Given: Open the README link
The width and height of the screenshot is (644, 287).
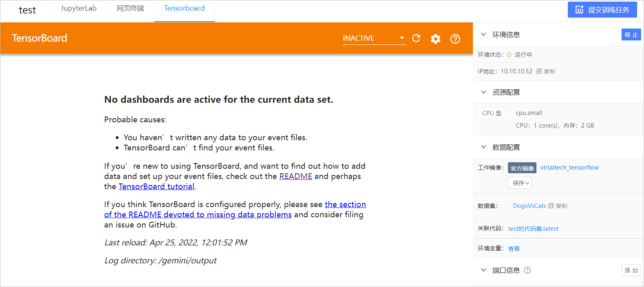Looking at the screenshot, I should pos(296,176).
